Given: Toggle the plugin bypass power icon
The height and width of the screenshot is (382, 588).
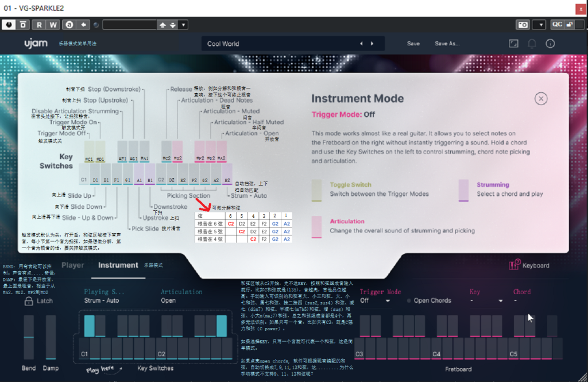Looking at the screenshot, I should [x=9, y=25].
